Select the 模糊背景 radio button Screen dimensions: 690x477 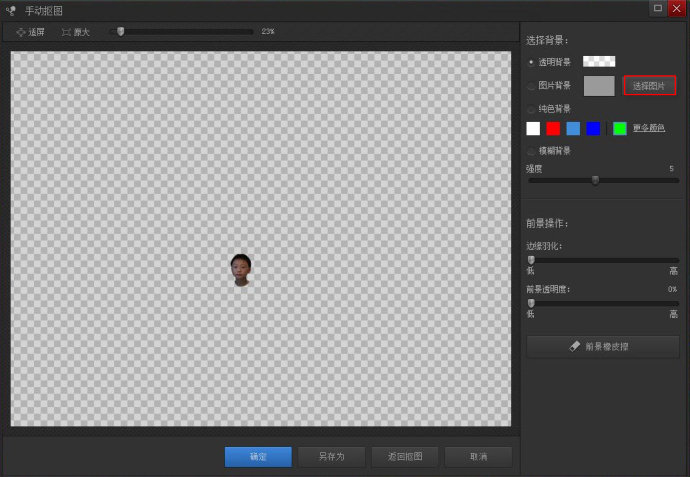click(531, 151)
